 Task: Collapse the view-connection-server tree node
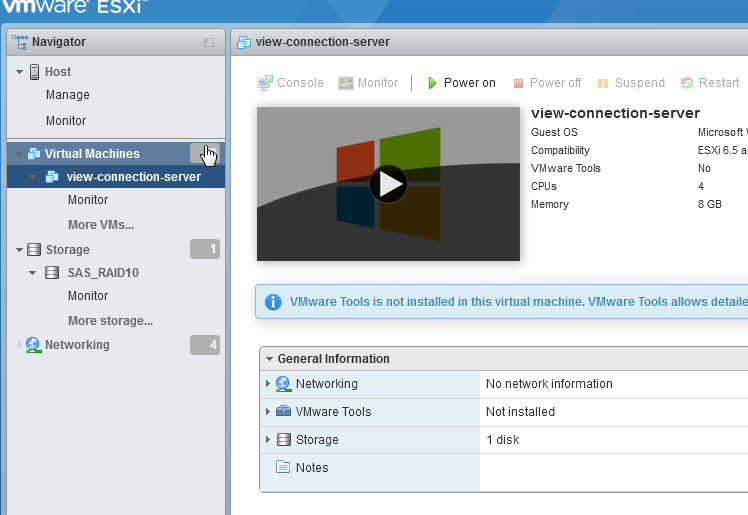(x=32, y=177)
